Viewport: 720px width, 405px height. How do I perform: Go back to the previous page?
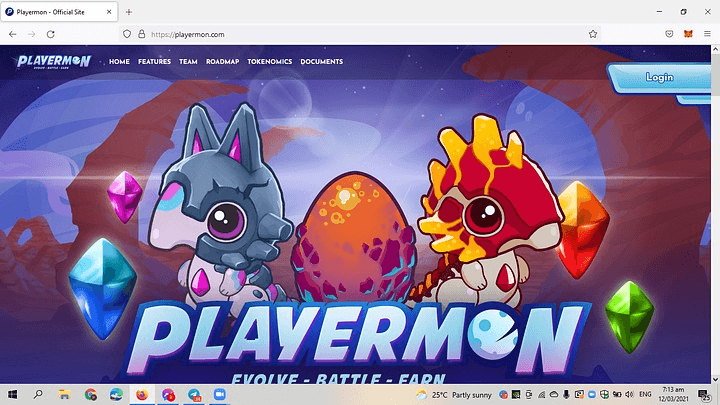(12, 34)
